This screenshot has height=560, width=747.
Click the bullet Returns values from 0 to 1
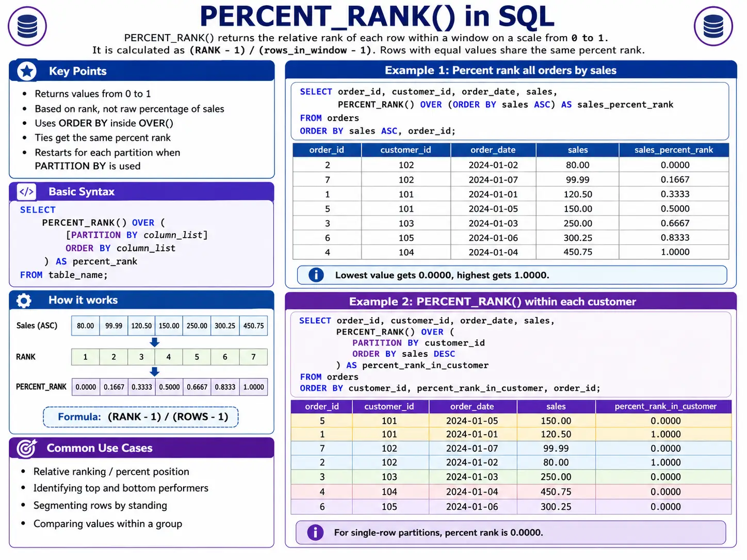coord(93,94)
